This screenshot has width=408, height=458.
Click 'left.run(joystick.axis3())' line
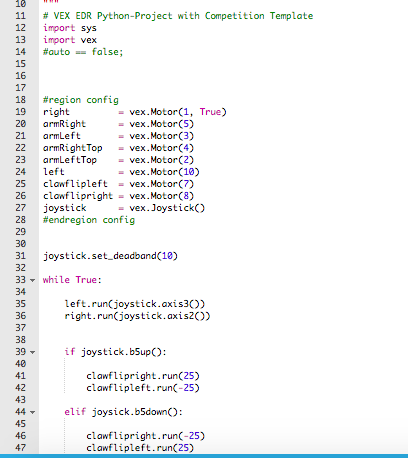135,304
